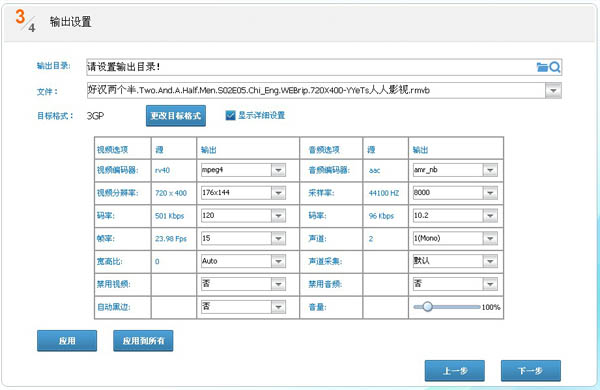Click the 3GP target format text

(x=95, y=116)
